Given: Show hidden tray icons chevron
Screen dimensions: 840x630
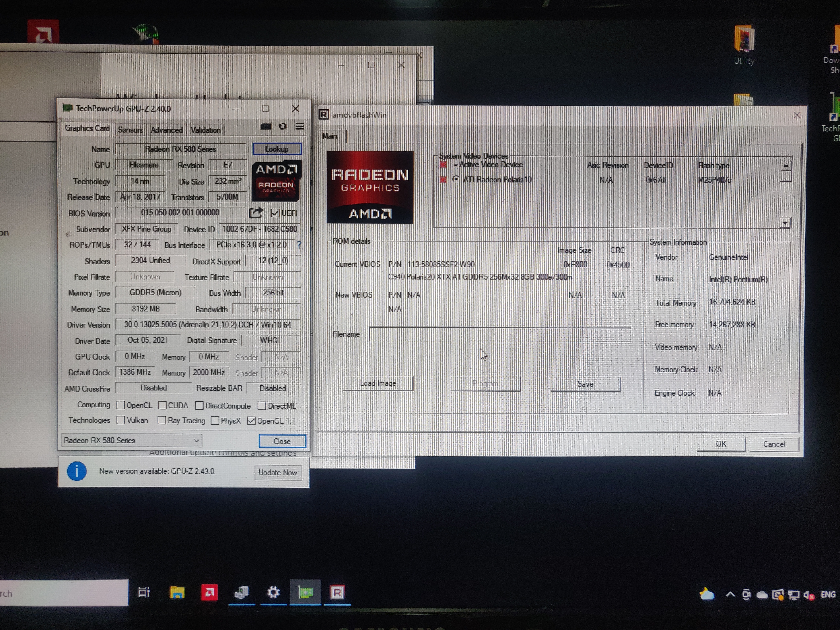Looking at the screenshot, I should pos(730,594).
